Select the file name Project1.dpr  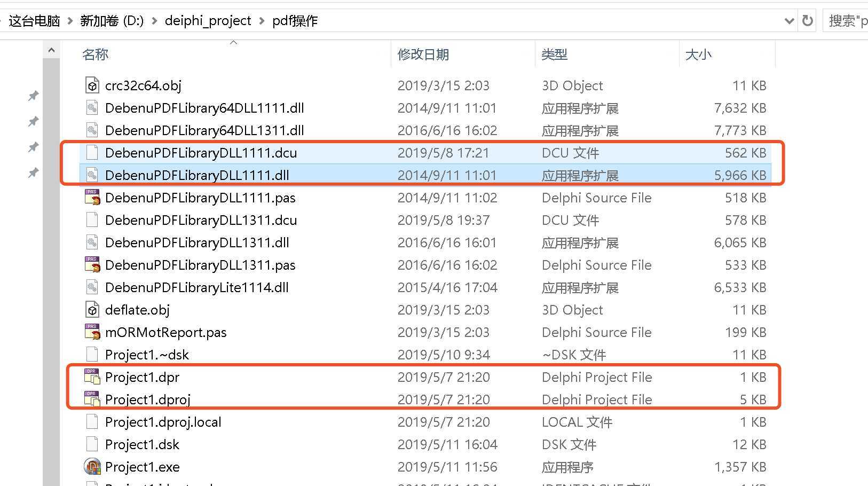pos(142,377)
